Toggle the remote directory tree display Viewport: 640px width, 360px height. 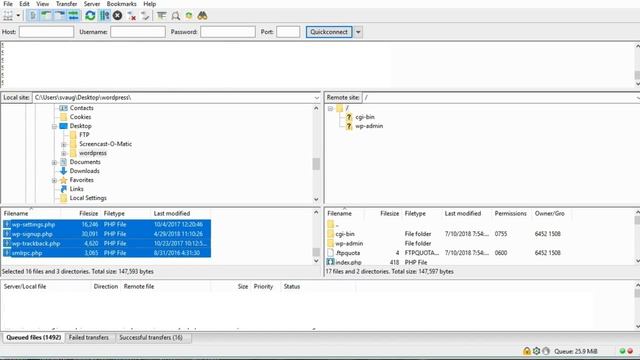click(x=60, y=16)
